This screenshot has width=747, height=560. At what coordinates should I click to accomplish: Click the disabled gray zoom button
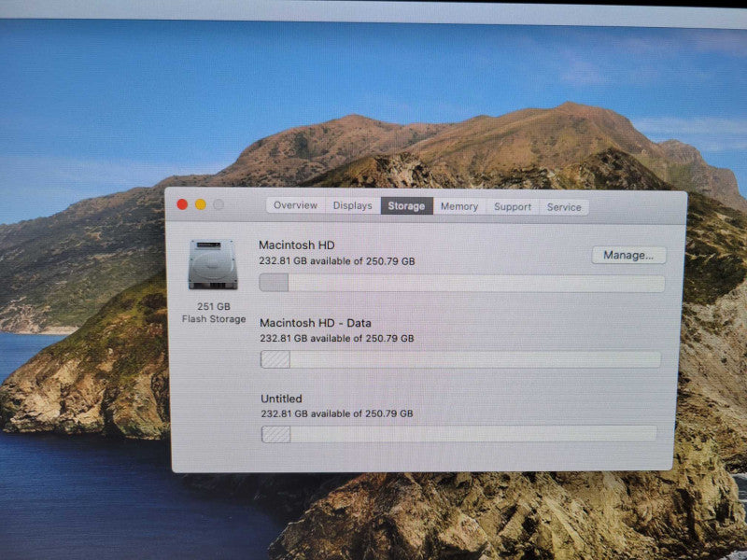[x=218, y=204]
